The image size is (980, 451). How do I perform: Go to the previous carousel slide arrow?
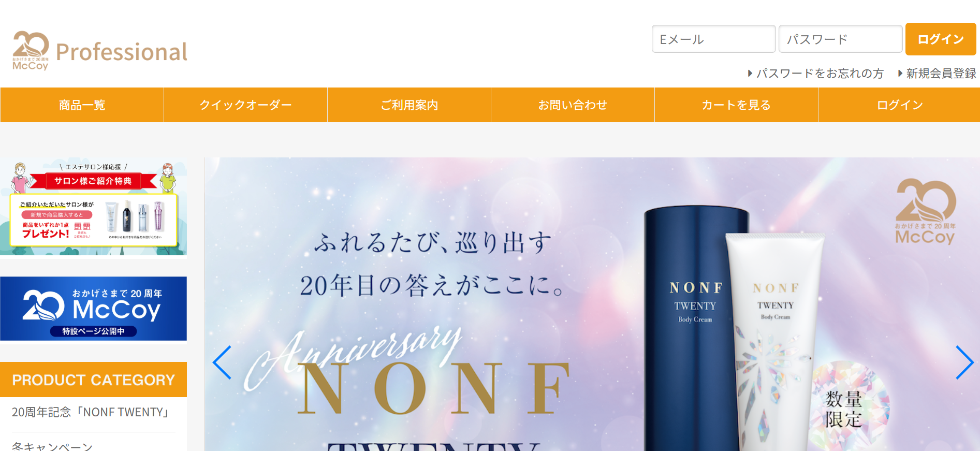coord(222,362)
